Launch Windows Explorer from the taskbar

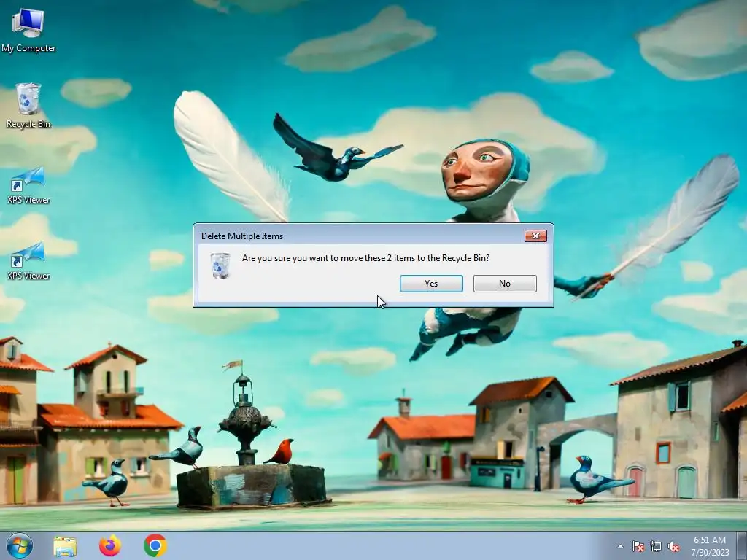(65, 545)
